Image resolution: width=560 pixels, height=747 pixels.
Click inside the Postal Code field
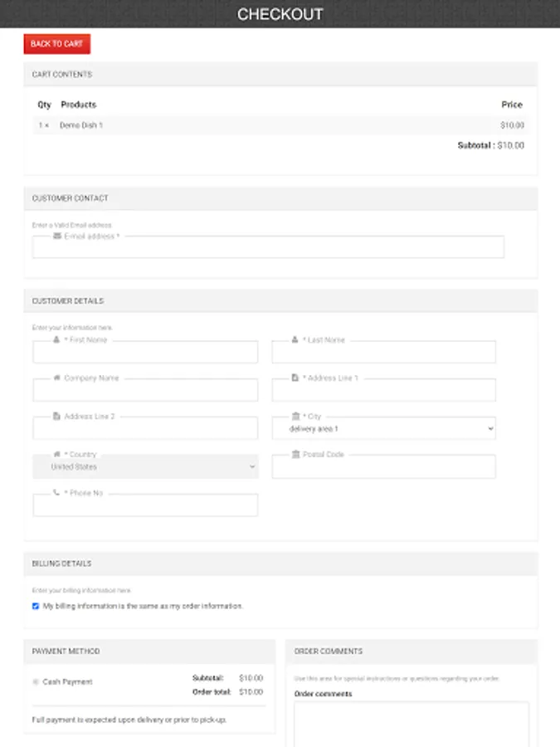383,467
